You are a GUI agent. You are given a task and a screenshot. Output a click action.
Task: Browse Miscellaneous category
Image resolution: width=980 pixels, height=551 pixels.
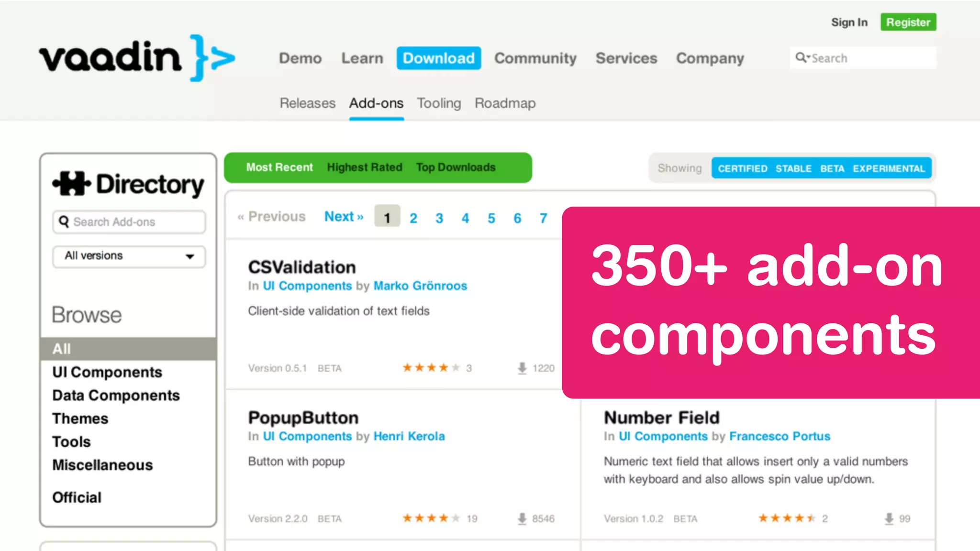coord(102,465)
